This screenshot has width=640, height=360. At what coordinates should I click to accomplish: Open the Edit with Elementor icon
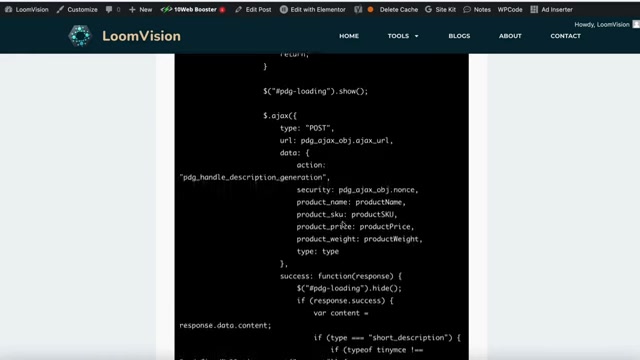point(284,9)
